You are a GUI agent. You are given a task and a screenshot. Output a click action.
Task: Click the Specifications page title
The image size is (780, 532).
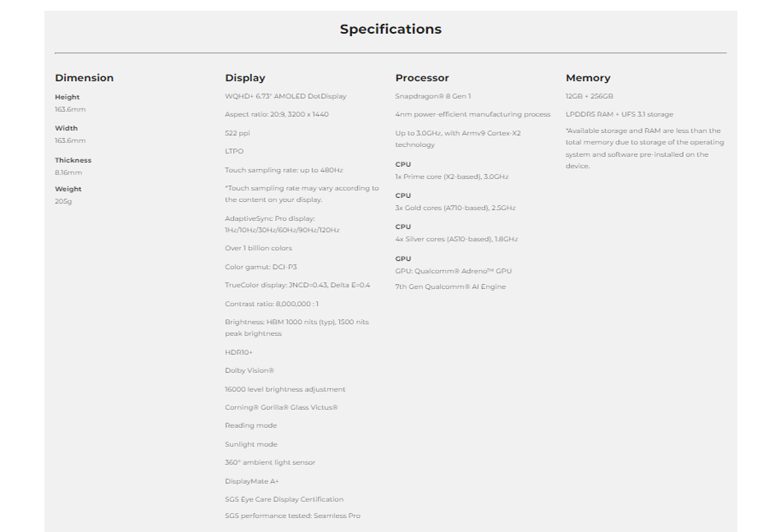tap(391, 29)
